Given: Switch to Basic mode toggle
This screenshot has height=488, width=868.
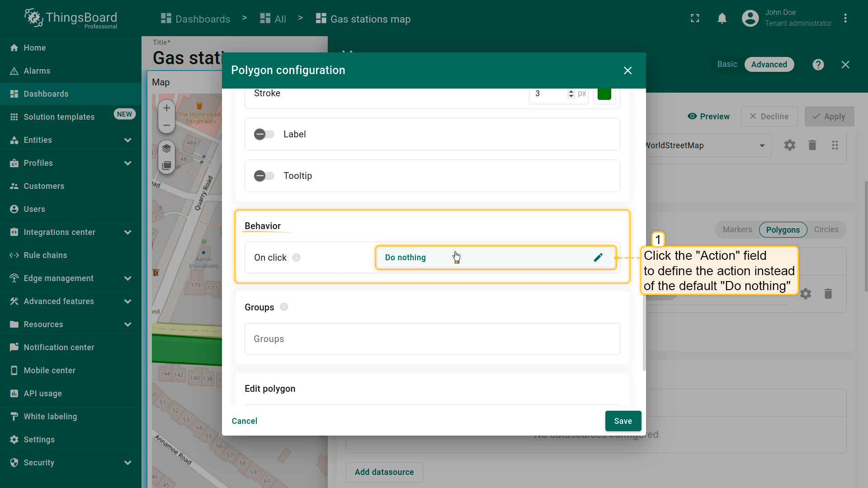Looking at the screenshot, I should [x=727, y=65].
